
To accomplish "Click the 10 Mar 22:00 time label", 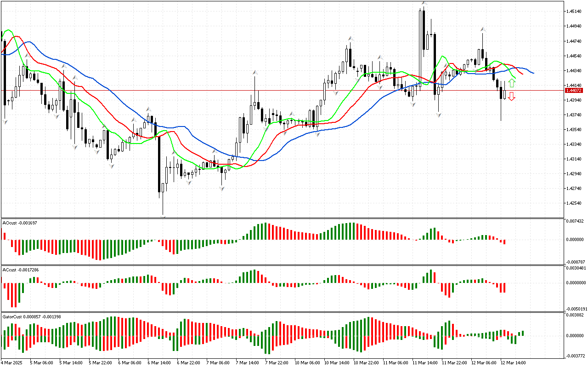I will (x=366, y=362).
